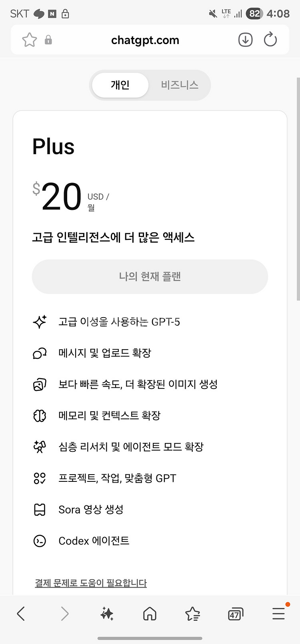The height and width of the screenshot is (644, 300).
Task: Tap the Sora 영상 생성 feature icon
Action: tap(40, 510)
